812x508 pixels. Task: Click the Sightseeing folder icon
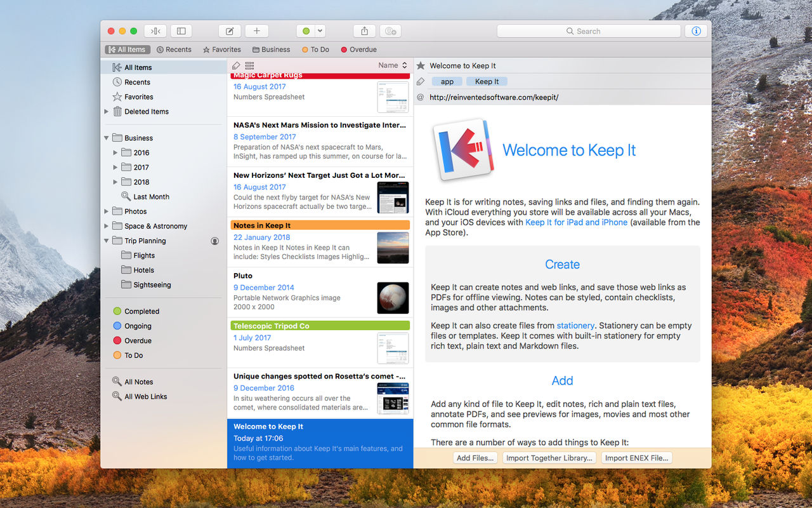click(x=126, y=284)
